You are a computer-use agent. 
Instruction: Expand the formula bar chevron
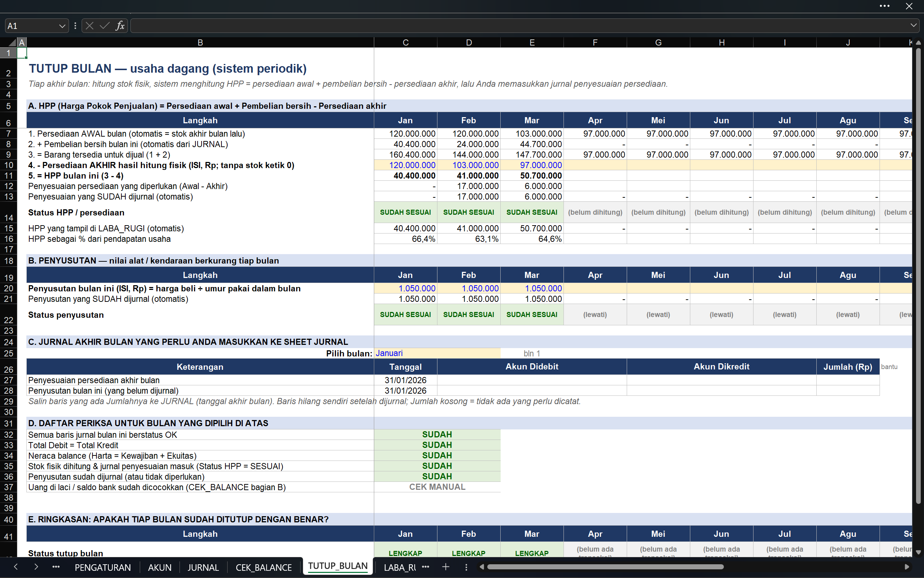913,26
